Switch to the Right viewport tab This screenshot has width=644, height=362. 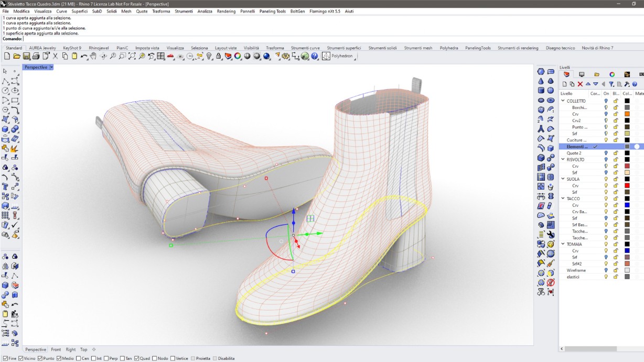pos(71,349)
